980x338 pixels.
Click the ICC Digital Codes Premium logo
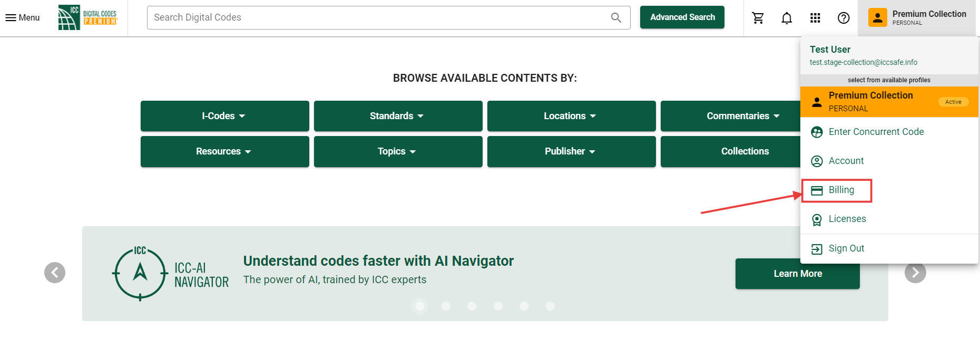87,17
